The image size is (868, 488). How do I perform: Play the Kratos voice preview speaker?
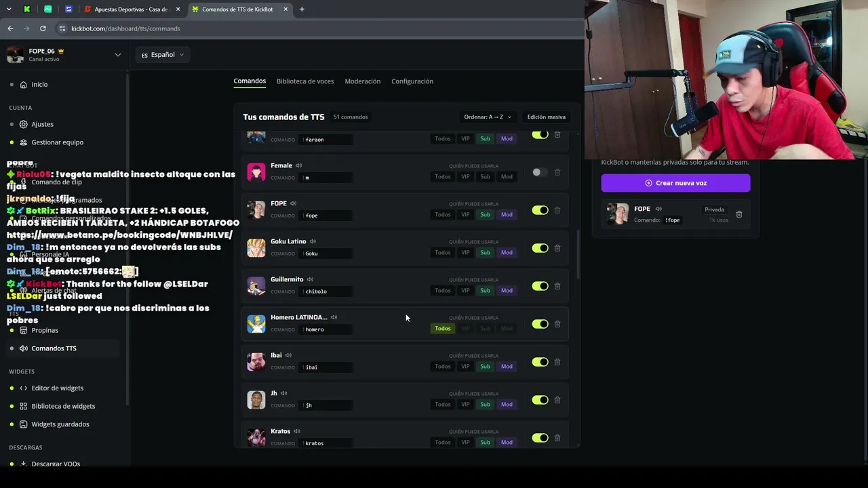pos(297,431)
